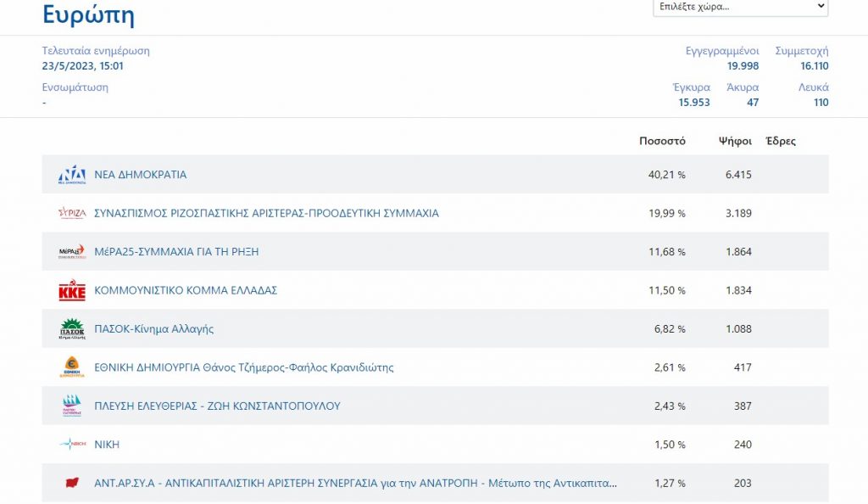868x504 pixels.
Task: Click the red KKE party logo
Action: coord(72,291)
